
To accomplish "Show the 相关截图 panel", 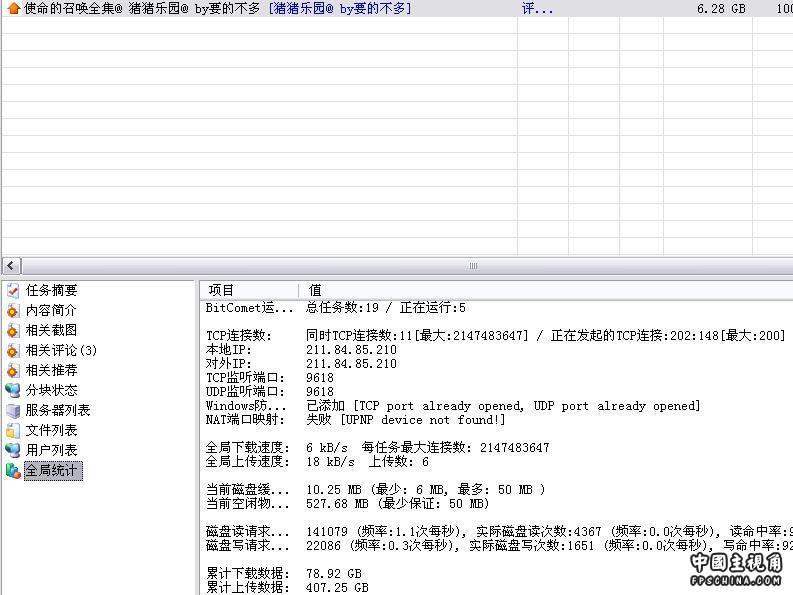I will [52, 330].
